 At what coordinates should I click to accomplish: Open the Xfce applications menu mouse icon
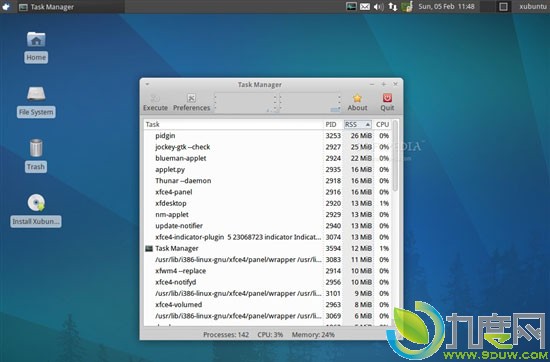click(6, 6)
